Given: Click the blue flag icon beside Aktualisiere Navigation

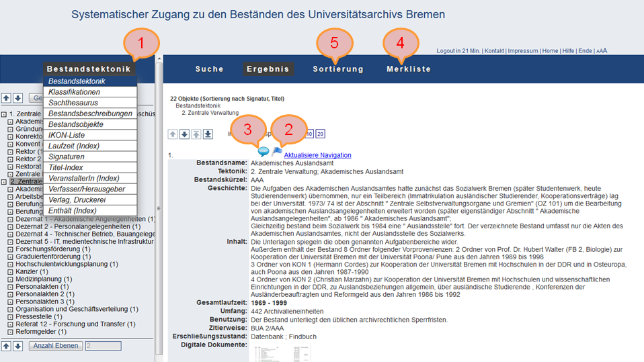Looking at the screenshot, I should pyautogui.click(x=276, y=152).
